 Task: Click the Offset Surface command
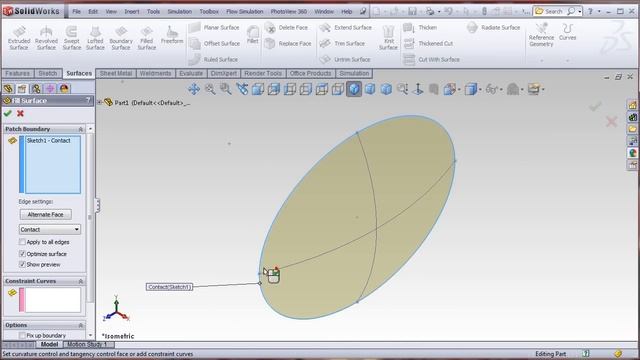(x=215, y=43)
